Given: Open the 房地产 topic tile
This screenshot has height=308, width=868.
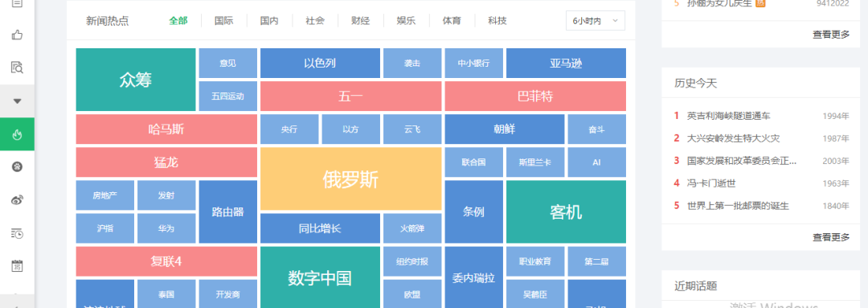Looking at the screenshot, I should coord(105,195).
